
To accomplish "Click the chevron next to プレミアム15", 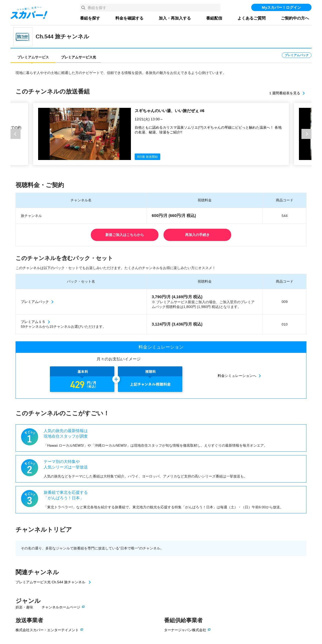I will [49, 322].
